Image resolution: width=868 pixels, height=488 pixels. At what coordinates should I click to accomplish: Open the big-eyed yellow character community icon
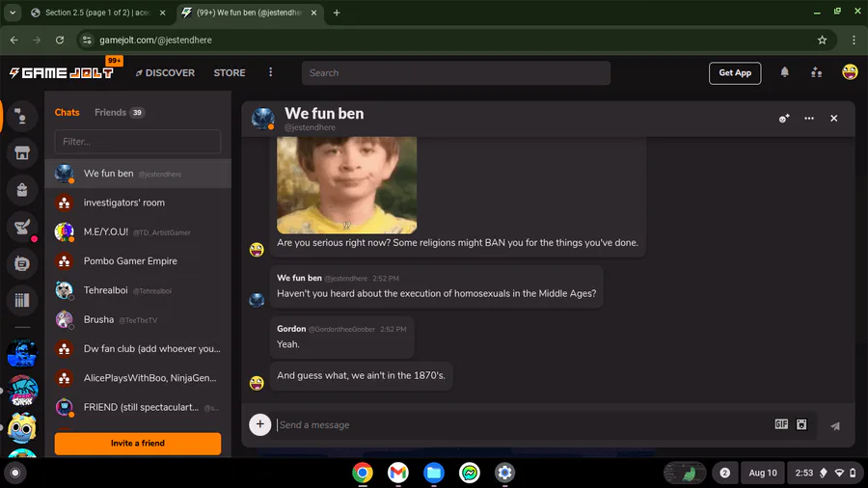(x=22, y=427)
